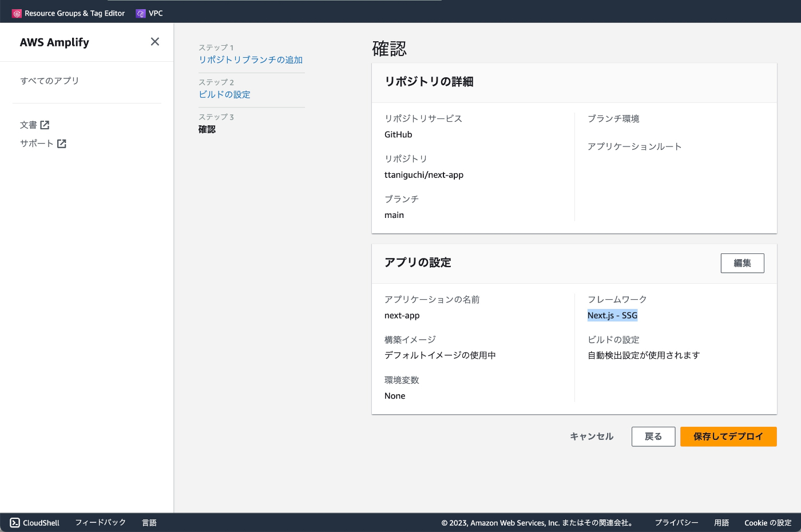
Task: Click the フレームワーク label
Action: click(x=617, y=299)
